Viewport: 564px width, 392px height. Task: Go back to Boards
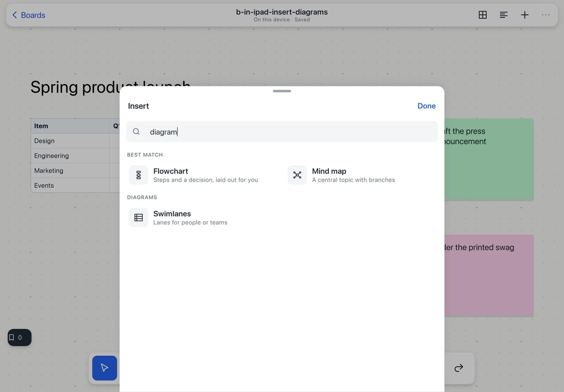(x=29, y=15)
